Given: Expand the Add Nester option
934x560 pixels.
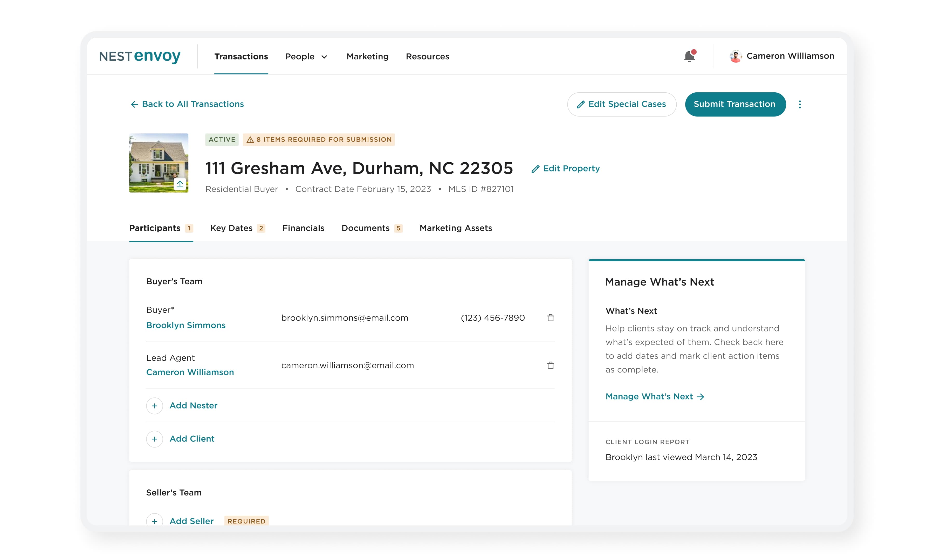Looking at the screenshot, I should (154, 405).
